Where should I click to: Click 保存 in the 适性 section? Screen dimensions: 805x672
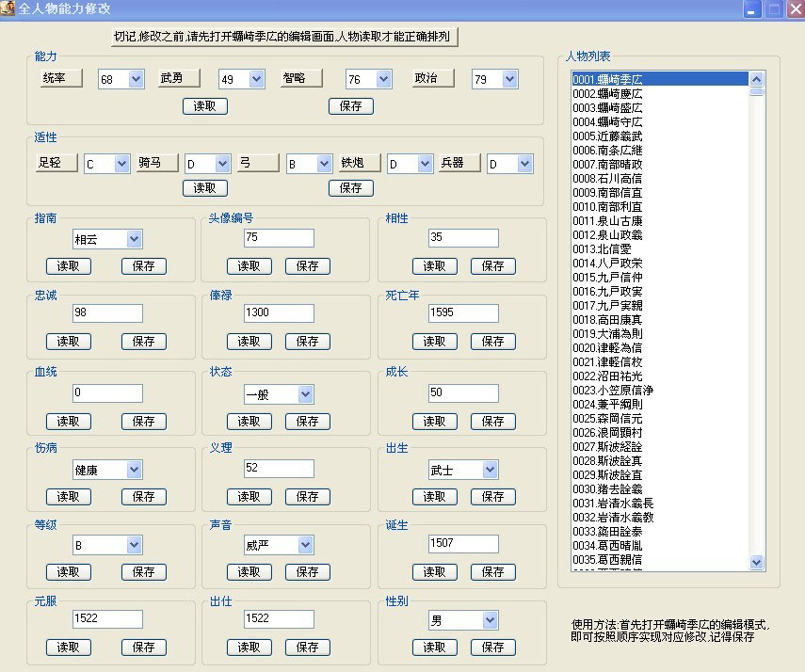[x=350, y=188]
